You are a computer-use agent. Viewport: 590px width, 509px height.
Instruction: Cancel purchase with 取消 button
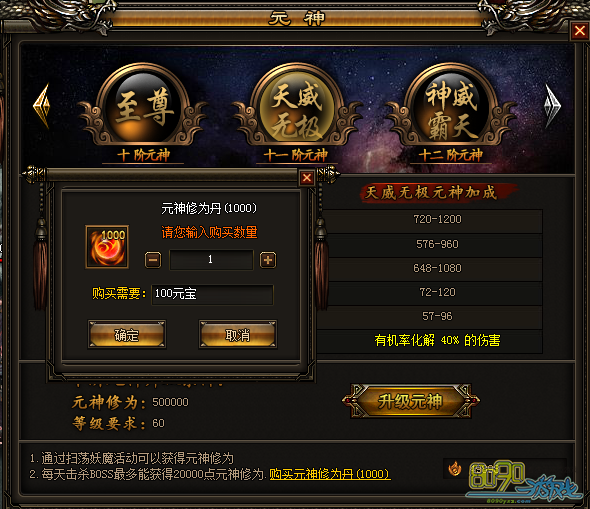tap(238, 334)
